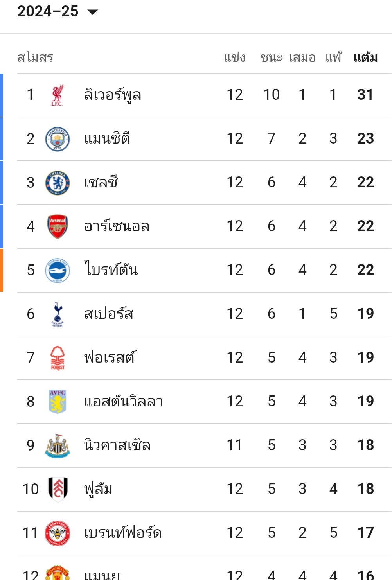The image size is (392, 580).
Task: Click the Liverpool club crest
Action: tap(58, 95)
